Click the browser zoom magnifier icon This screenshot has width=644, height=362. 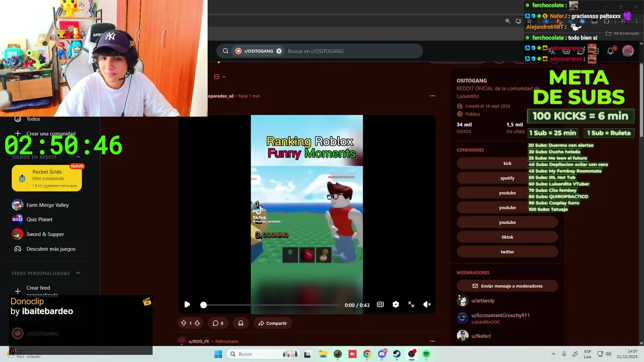pos(508,21)
